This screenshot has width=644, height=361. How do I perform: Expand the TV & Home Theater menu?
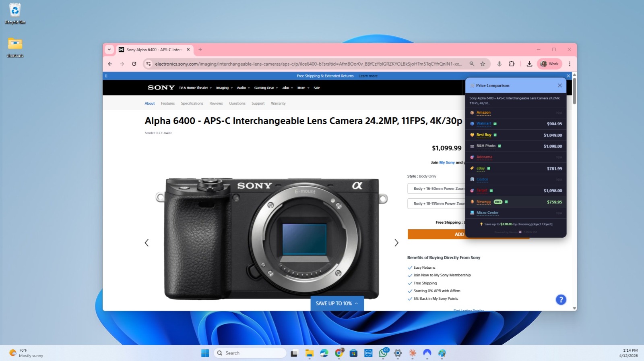(195, 88)
